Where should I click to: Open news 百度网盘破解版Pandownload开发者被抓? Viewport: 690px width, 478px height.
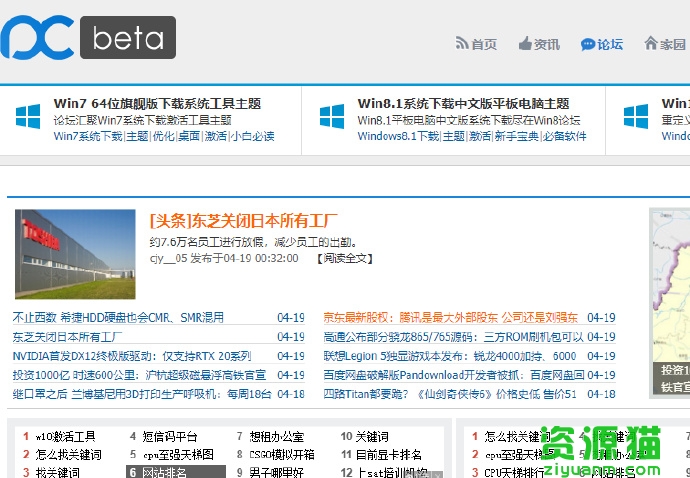pyautogui.click(x=454, y=375)
